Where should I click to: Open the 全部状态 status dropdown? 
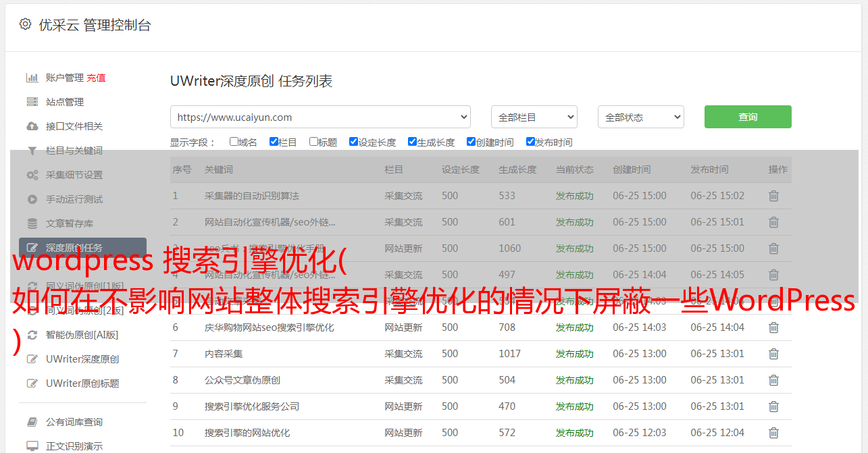640,117
